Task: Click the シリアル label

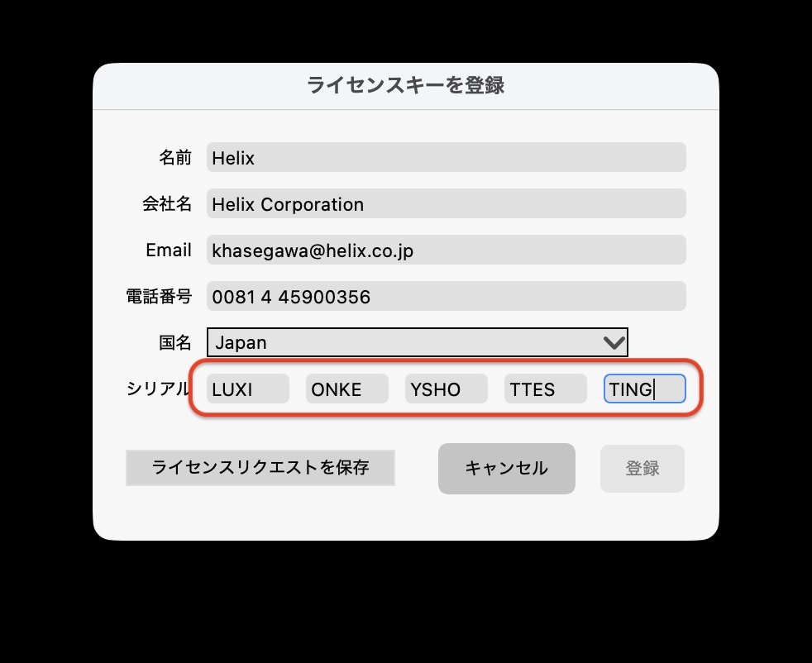Action: (157, 389)
